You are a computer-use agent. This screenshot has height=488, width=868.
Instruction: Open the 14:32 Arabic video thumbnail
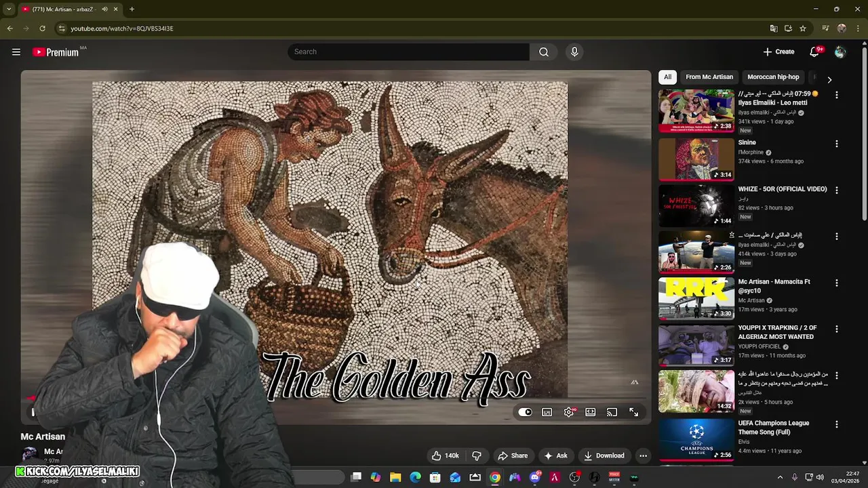pos(696,391)
